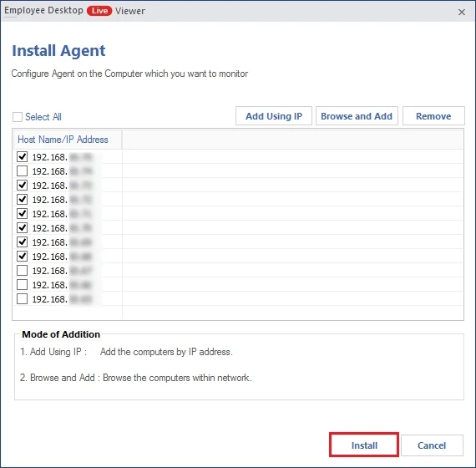Image resolution: width=476 pixels, height=468 pixels.
Task: Close the Employee Desktop Live Viewer window
Action: tap(462, 13)
